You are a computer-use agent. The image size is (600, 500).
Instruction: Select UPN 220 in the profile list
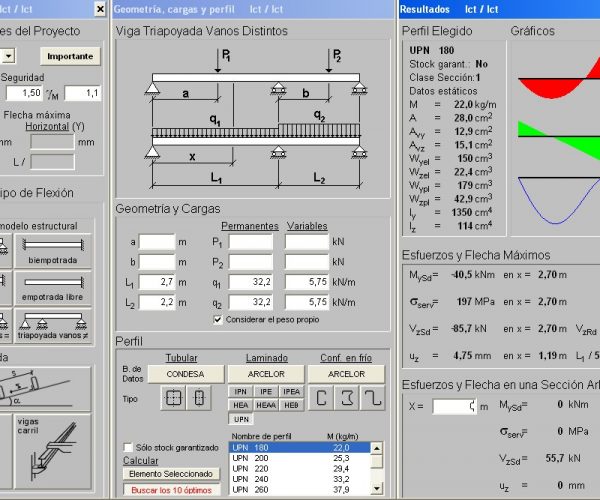250,468
